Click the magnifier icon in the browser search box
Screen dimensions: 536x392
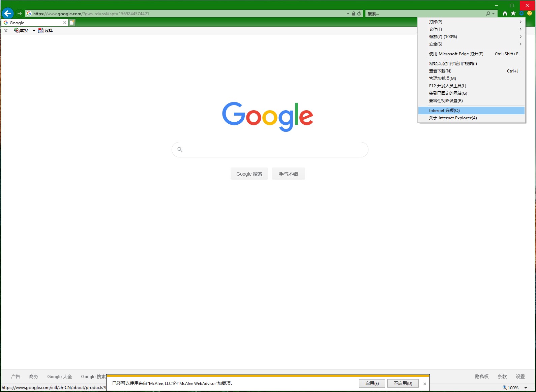tap(488, 13)
